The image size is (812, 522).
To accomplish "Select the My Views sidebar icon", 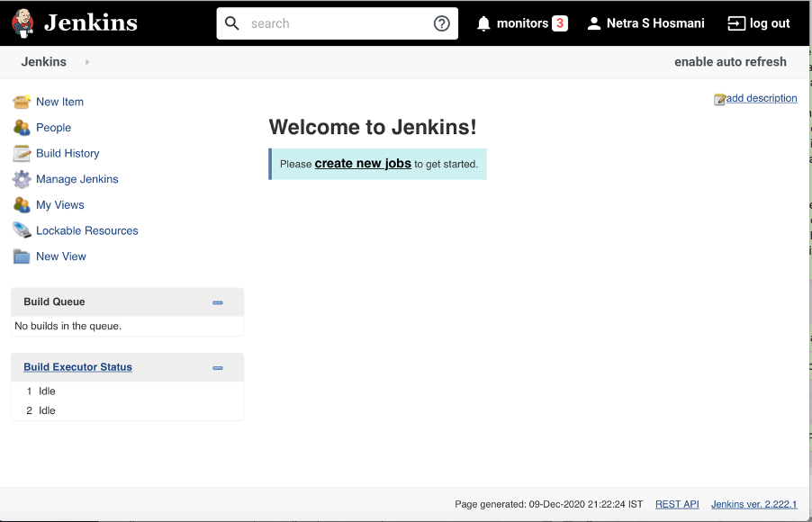I will [21, 204].
